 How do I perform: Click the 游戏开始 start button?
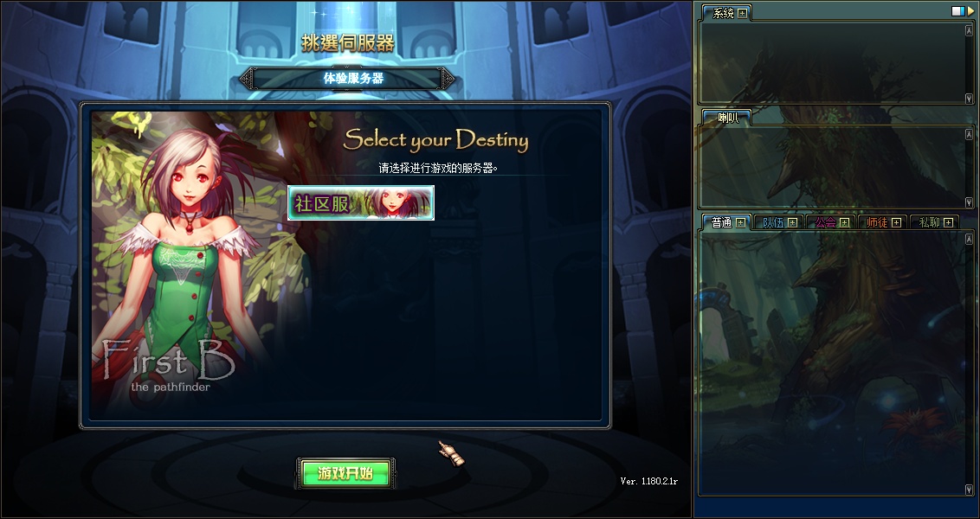click(x=345, y=473)
